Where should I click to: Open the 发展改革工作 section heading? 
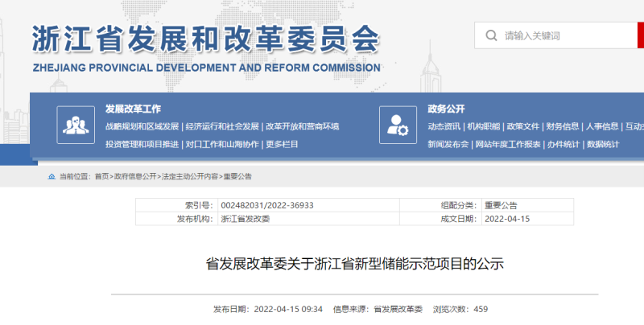tap(133, 109)
